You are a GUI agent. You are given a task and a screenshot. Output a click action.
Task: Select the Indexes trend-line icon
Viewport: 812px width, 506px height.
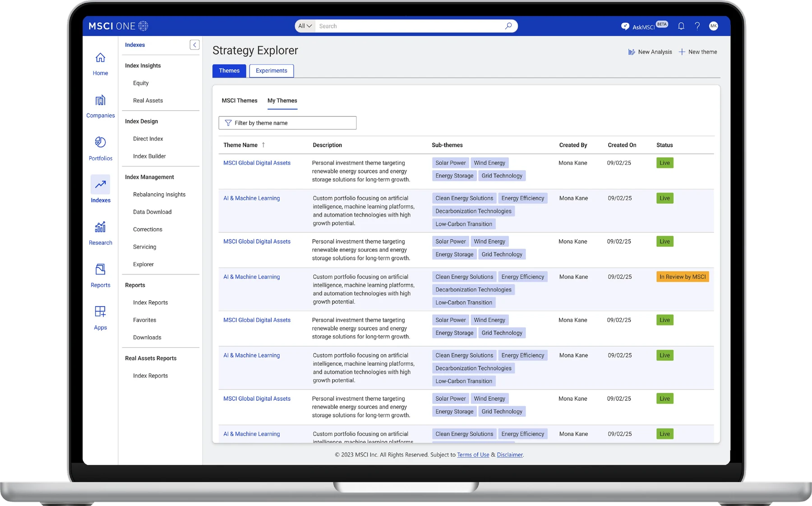click(x=100, y=184)
